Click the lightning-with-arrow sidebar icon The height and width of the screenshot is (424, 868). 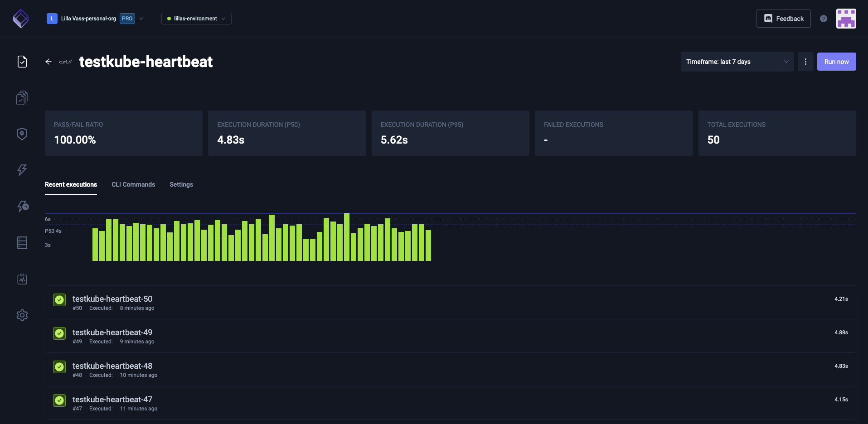[x=23, y=207]
